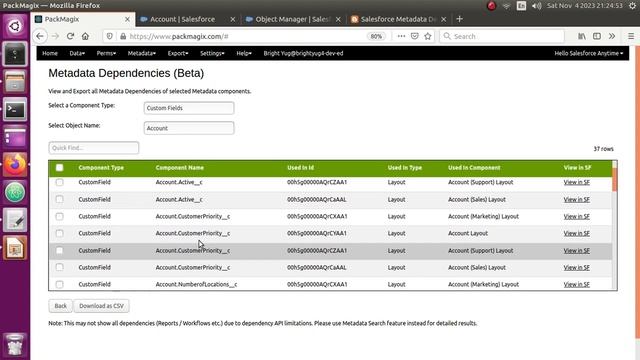Click the 80% zoom level indicator
Image resolution: width=640 pixels, height=360 pixels.
(376, 36)
